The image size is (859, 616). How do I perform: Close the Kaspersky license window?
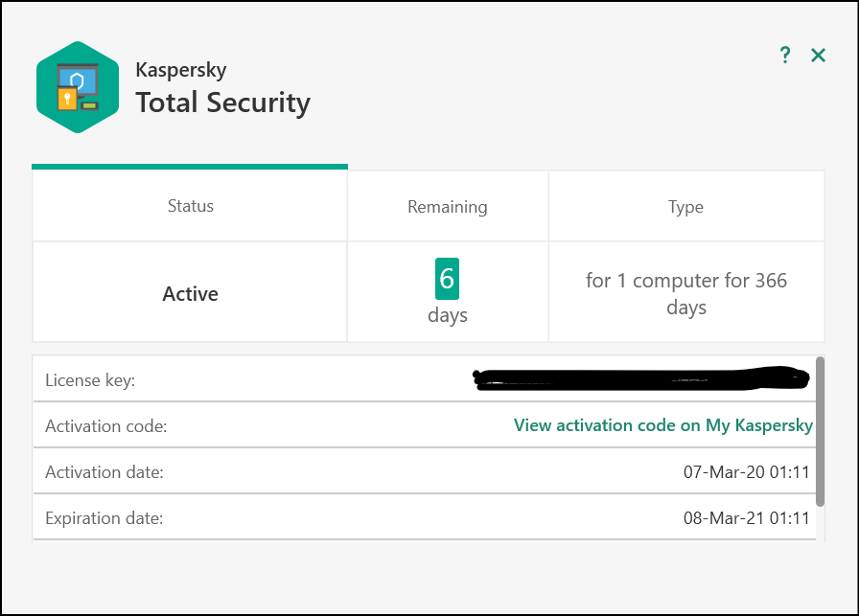(x=818, y=56)
